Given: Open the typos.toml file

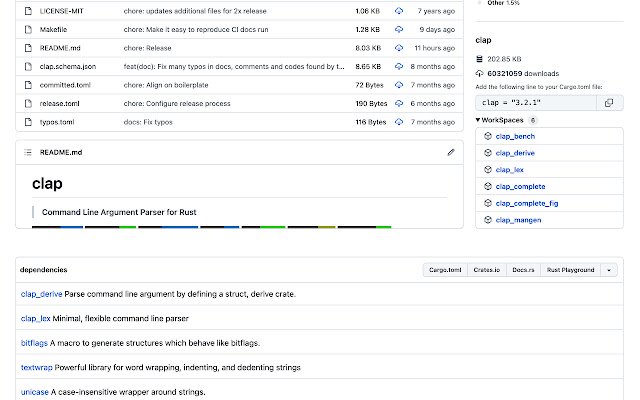Looking at the screenshot, I should [x=57, y=122].
